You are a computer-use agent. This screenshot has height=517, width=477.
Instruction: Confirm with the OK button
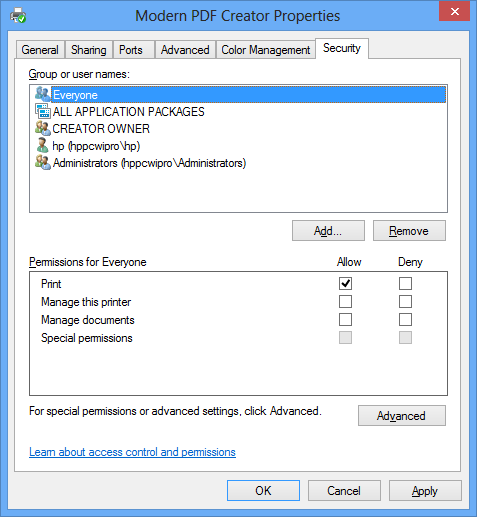263,491
